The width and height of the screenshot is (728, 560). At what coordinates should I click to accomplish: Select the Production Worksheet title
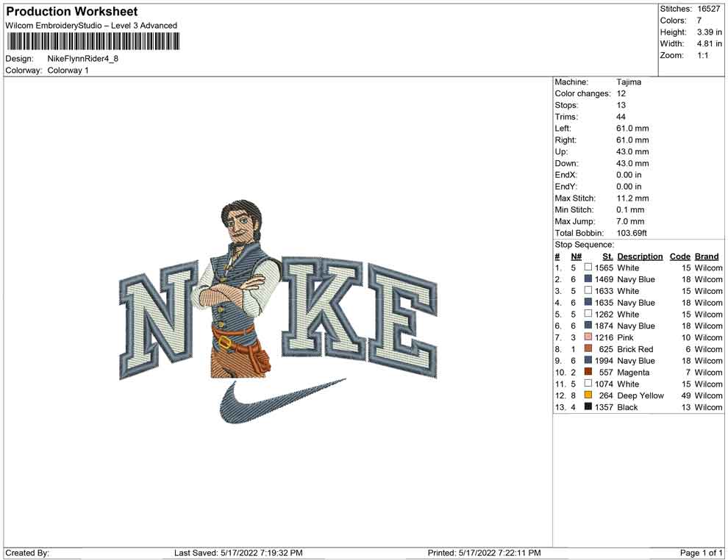pos(72,12)
